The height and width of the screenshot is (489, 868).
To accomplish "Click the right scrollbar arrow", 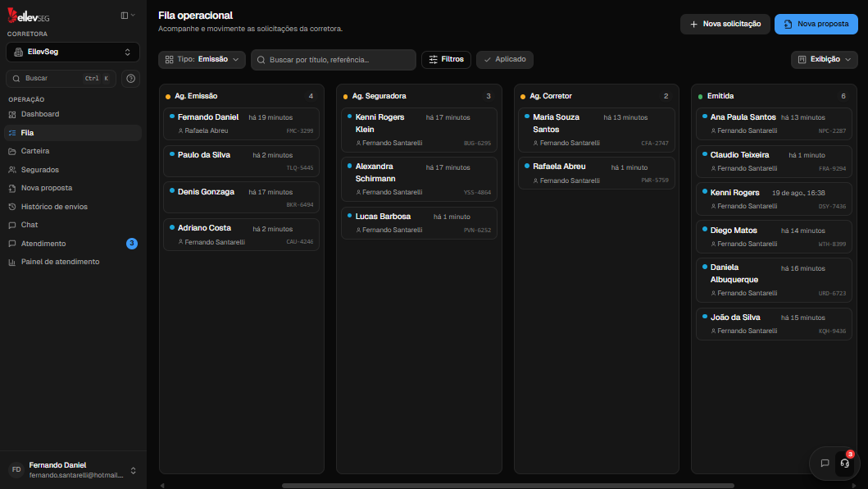I will [853, 486].
